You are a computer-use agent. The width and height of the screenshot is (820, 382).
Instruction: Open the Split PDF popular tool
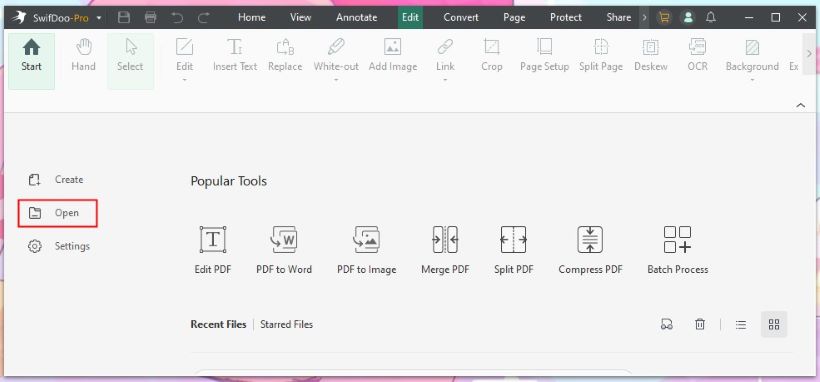pyautogui.click(x=514, y=250)
